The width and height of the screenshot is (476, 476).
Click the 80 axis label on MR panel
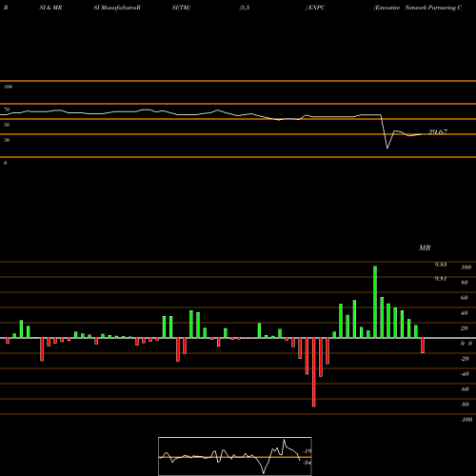[465, 283]
